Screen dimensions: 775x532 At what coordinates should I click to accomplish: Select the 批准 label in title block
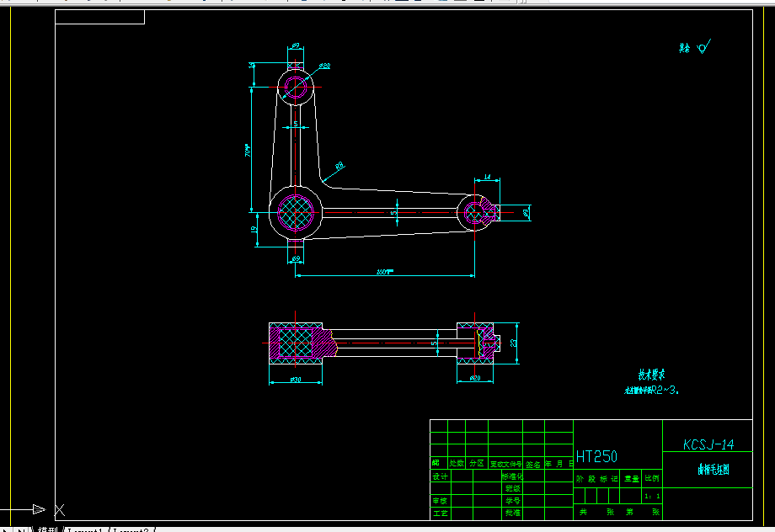[512, 513]
